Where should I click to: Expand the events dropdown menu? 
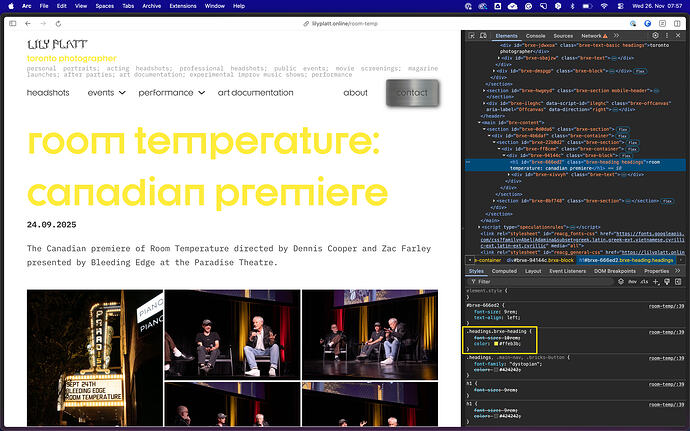click(x=106, y=92)
